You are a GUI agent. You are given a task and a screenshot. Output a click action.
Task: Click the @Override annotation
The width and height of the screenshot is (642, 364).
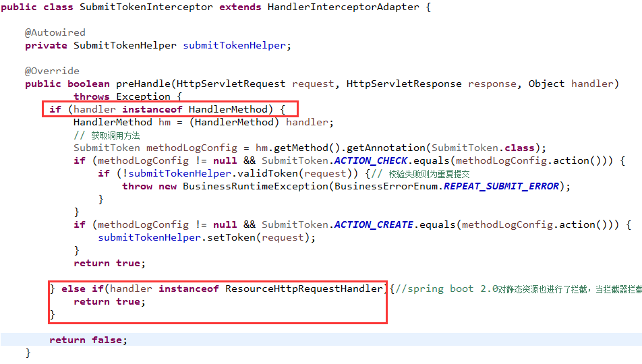52,71
